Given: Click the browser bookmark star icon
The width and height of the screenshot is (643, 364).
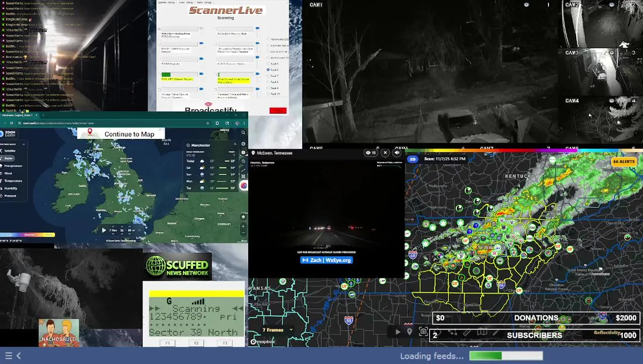Looking at the screenshot, I should point(208,123).
